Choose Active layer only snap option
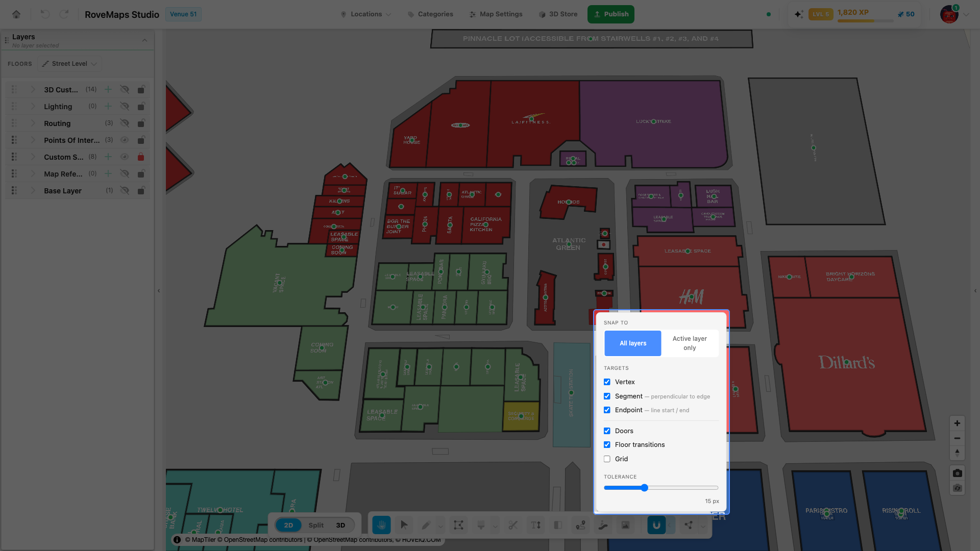 tap(690, 343)
